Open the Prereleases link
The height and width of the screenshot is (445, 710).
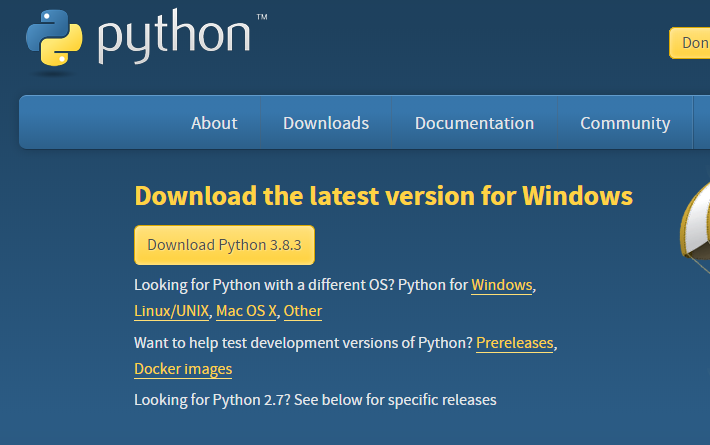[515, 343]
